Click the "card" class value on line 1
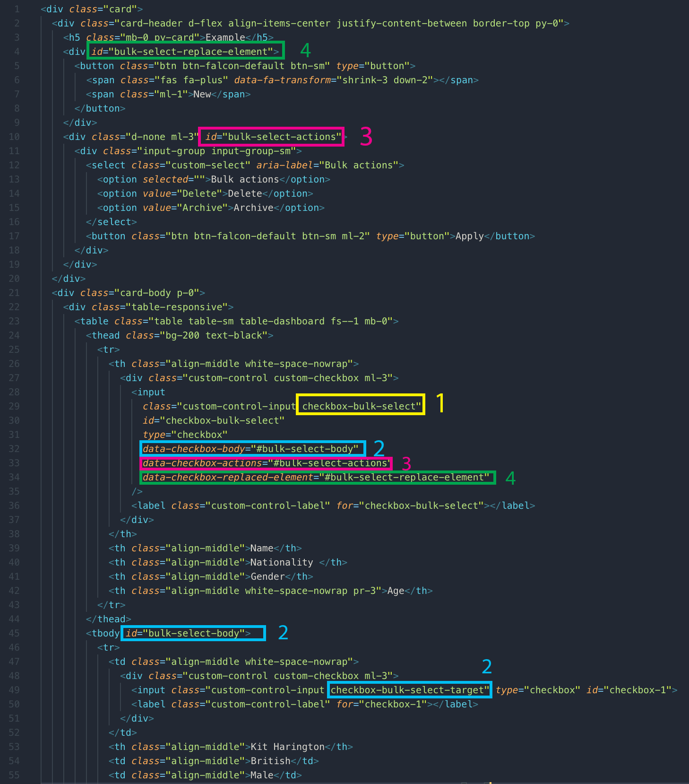Viewport: 689px width, 784px height. pos(123,9)
